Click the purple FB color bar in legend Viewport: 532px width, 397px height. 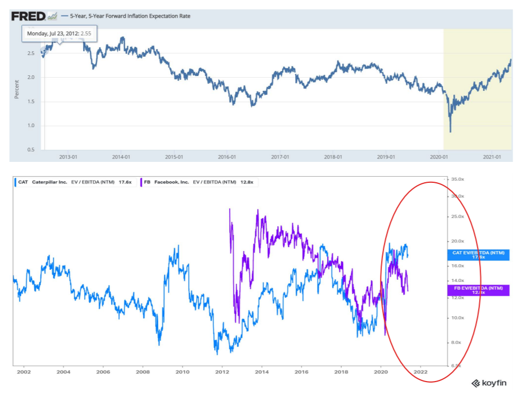click(142, 182)
